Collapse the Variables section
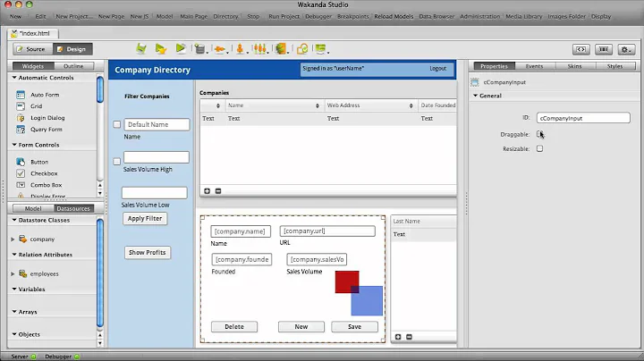This screenshot has width=644, height=361. click(x=14, y=290)
